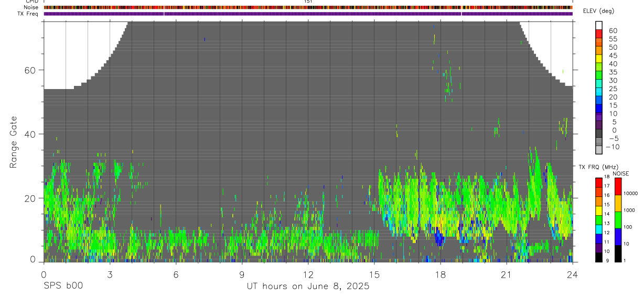The height and width of the screenshot is (297, 644).
Task: Click the '12' tick on UT hours axis
Action: tap(308, 274)
